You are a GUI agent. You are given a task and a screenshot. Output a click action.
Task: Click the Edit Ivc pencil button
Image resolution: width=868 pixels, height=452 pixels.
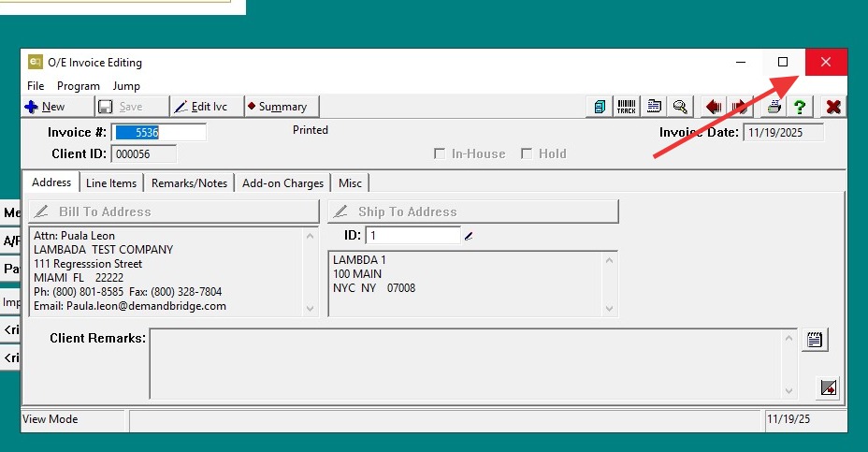click(x=207, y=107)
